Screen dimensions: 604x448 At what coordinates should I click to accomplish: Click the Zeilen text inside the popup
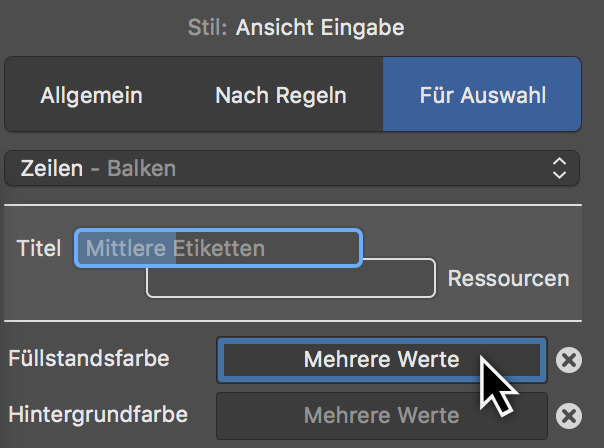click(x=52, y=168)
